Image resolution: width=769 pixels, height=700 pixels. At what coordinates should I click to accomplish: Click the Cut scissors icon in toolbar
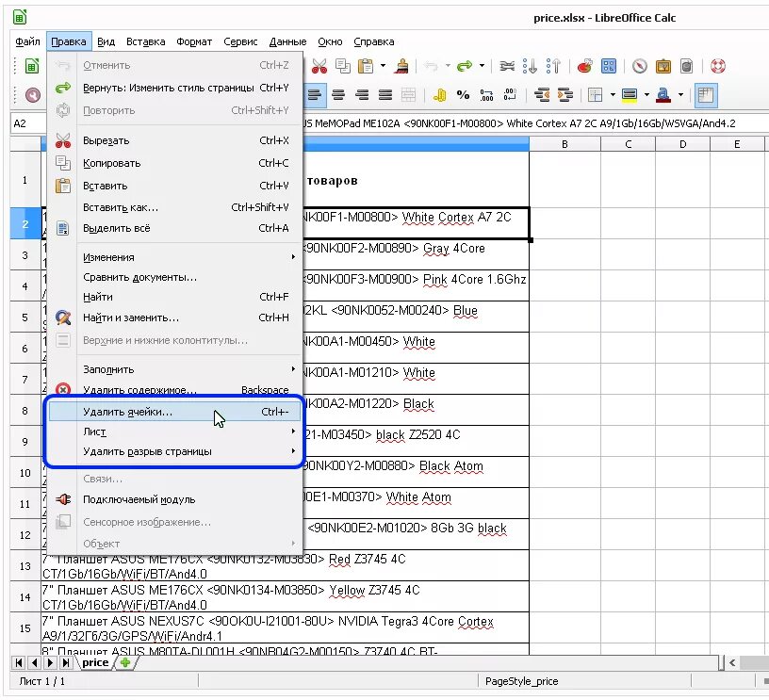pyautogui.click(x=319, y=66)
